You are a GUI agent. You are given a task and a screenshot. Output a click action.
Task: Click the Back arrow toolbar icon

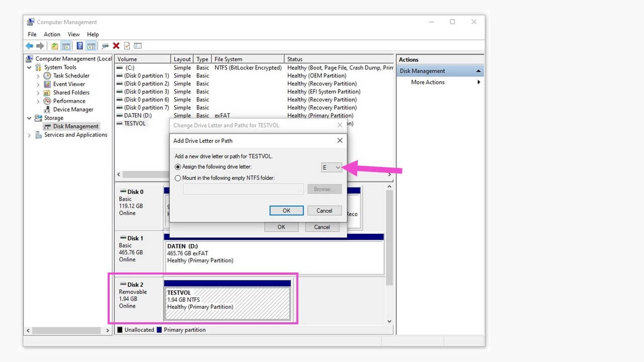click(x=29, y=46)
